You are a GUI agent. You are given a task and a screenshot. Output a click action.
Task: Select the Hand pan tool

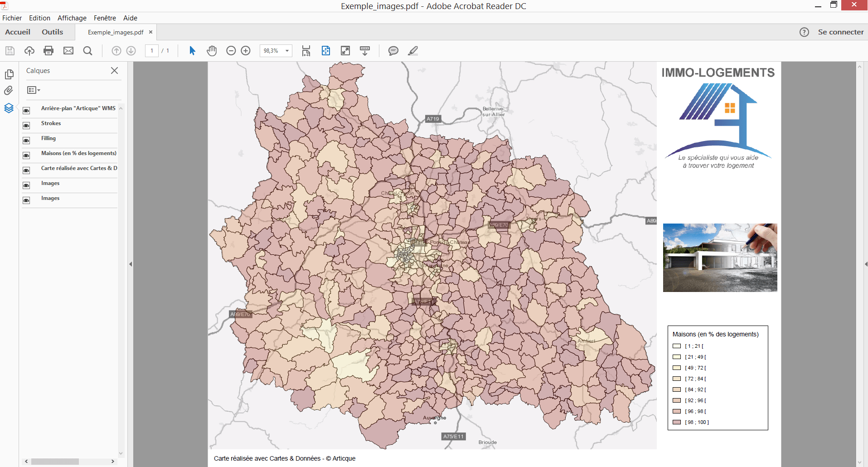pyautogui.click(x=212, y=51)
